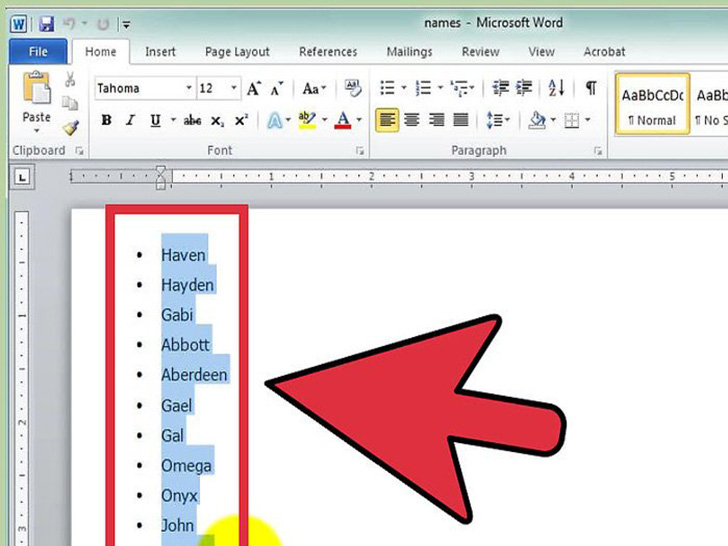Apply red font color
The width and height of the screenshot is (728, 546).
coord(343,120)
